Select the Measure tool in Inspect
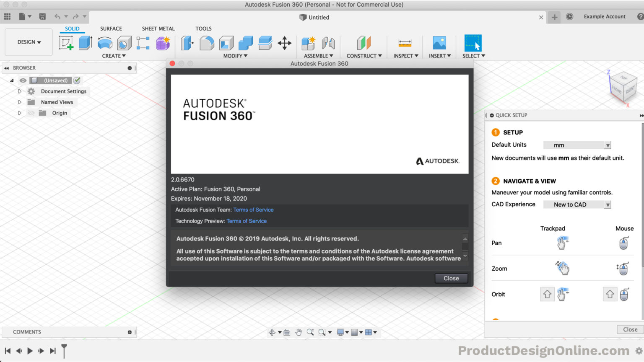 pos(405,43)
